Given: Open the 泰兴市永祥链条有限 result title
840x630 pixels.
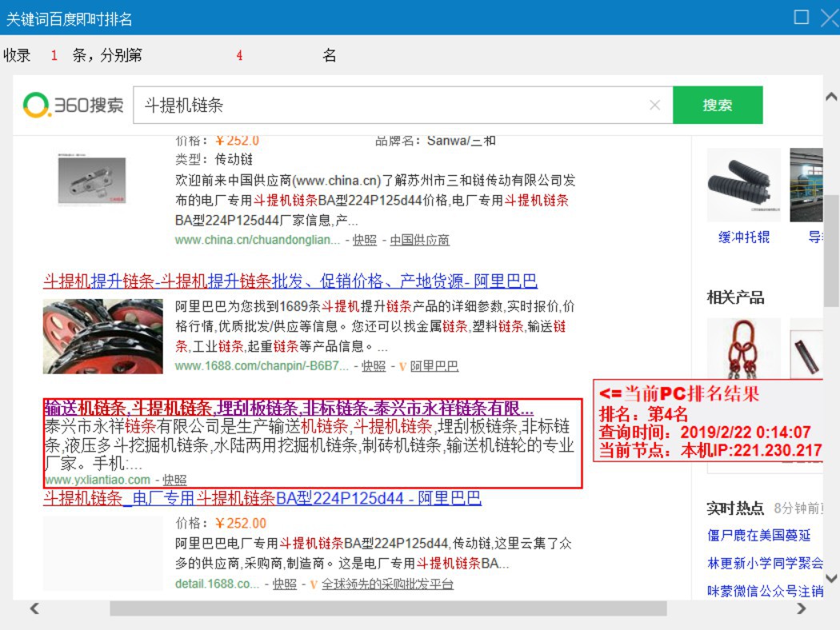Looking at the screenshot, I should point(289,408).
